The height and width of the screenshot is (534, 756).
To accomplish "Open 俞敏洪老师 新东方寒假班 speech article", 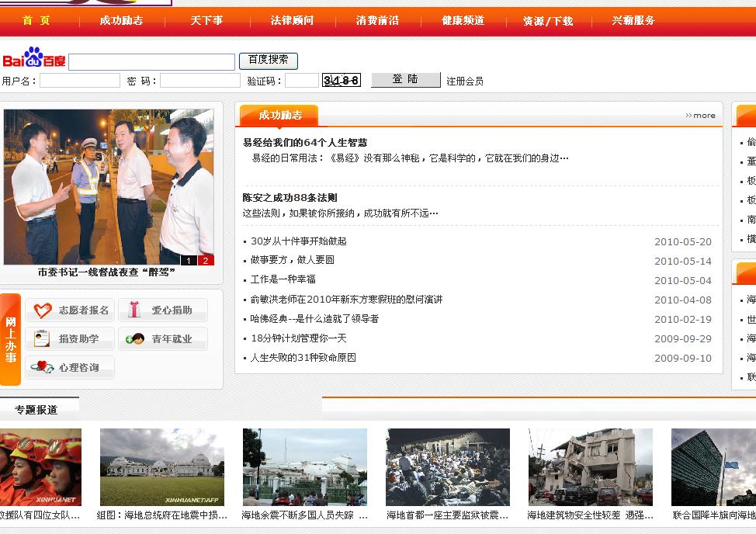I will pyautogui.click(x=346, y=300).
